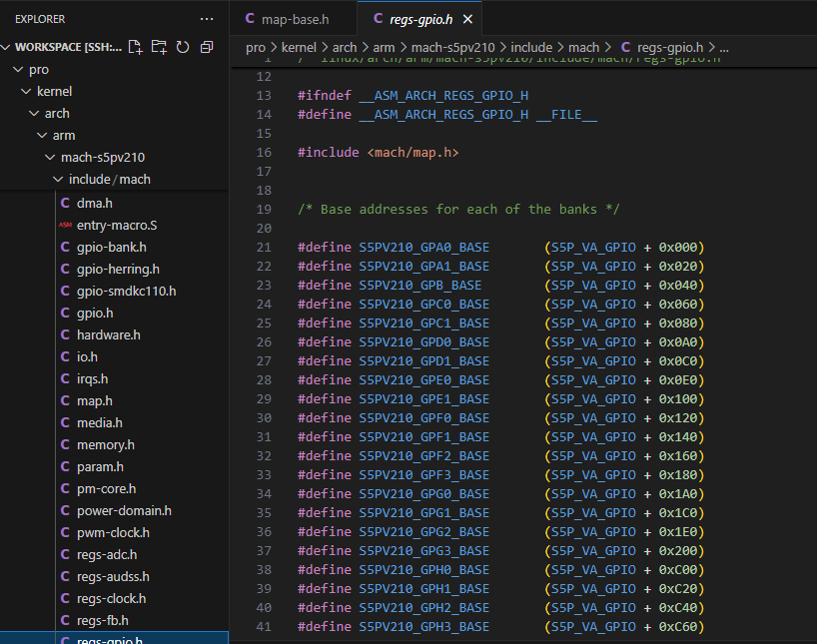Collapse all folders in Explorer
The image size is (817, 644).
tap(207, 47)
